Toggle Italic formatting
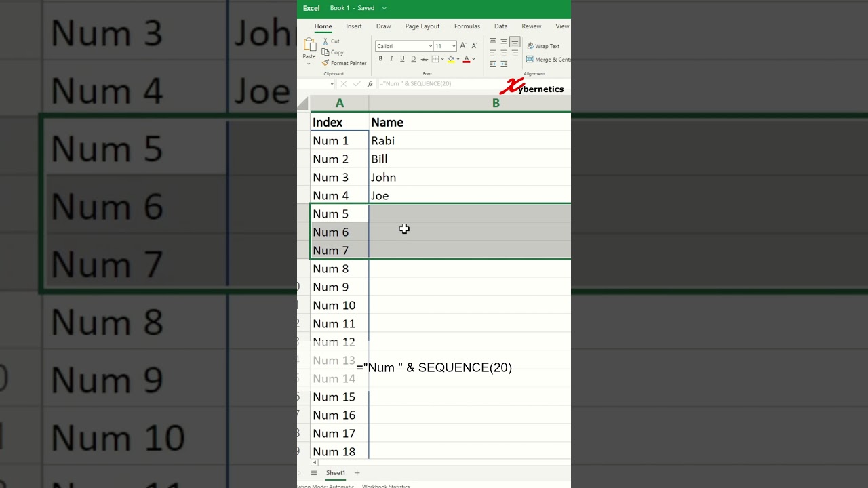Viewport: 868px width, 488px height. pos(391,59)
